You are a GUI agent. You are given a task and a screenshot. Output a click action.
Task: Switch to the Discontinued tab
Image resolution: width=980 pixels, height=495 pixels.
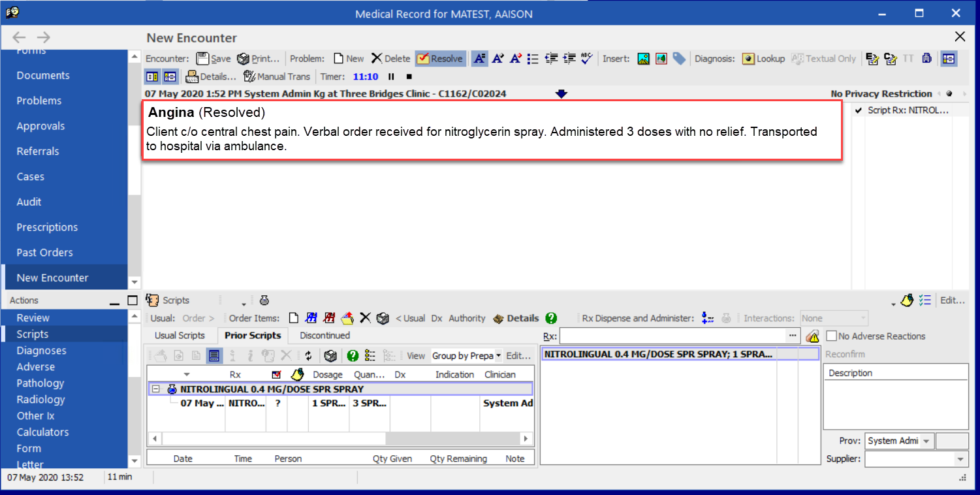(x=324, y=336)
